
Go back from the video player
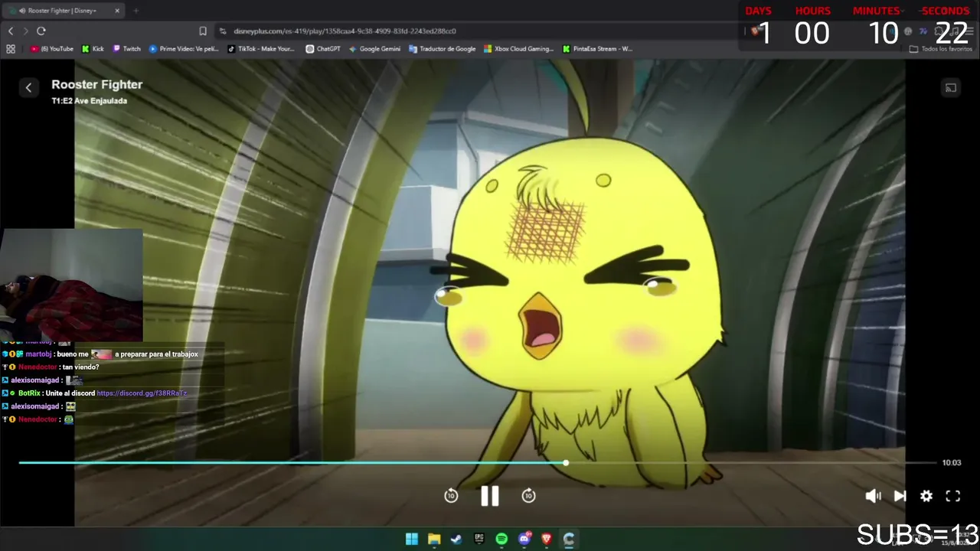coord(29,88)
